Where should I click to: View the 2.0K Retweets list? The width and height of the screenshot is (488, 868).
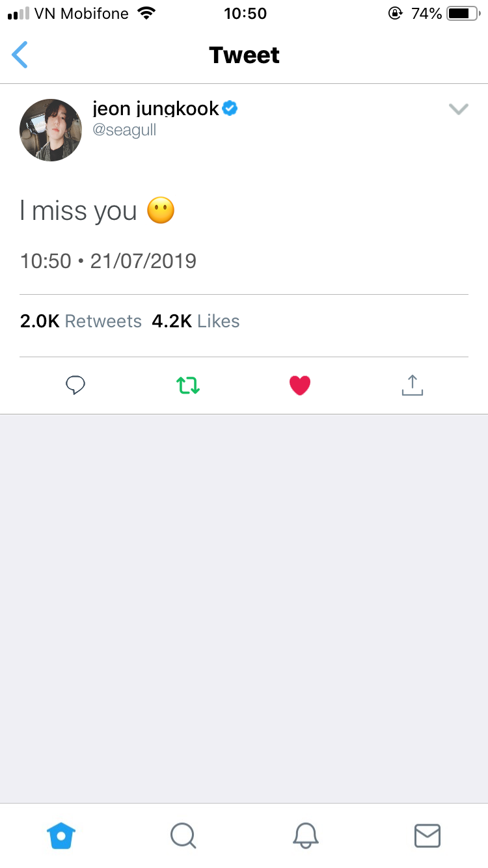81,321
